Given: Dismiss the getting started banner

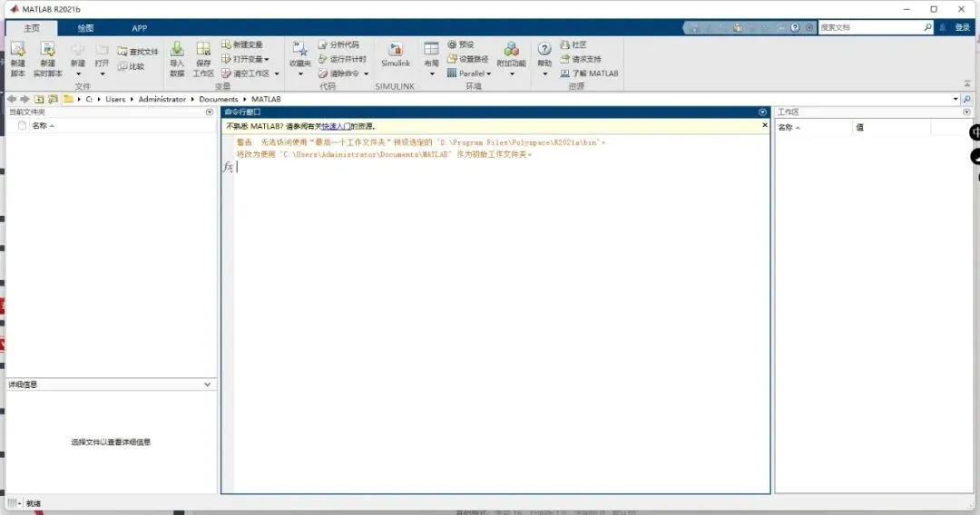Looking at the screenshot, I should click(764, 125).
